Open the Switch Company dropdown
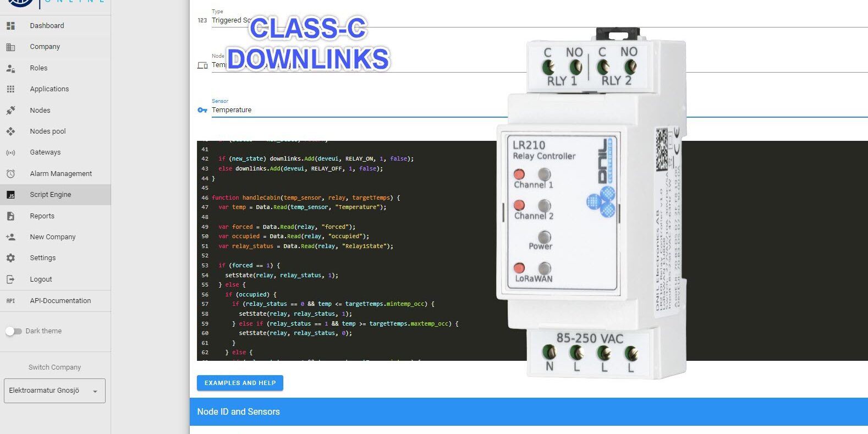Image resolution: width=868 pixels, height=434 pixels. tap(54, 391)
